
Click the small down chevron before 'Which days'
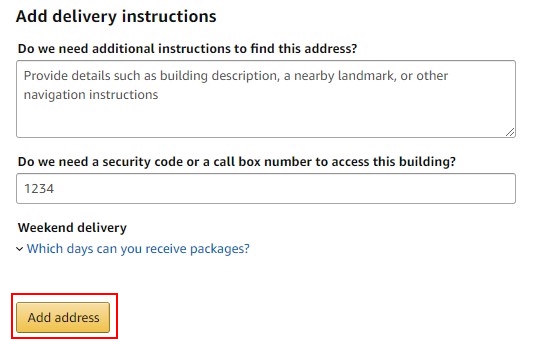point(20,249)
